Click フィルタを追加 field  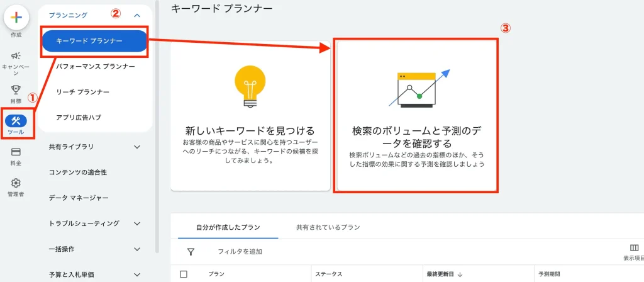pos(240,252)
